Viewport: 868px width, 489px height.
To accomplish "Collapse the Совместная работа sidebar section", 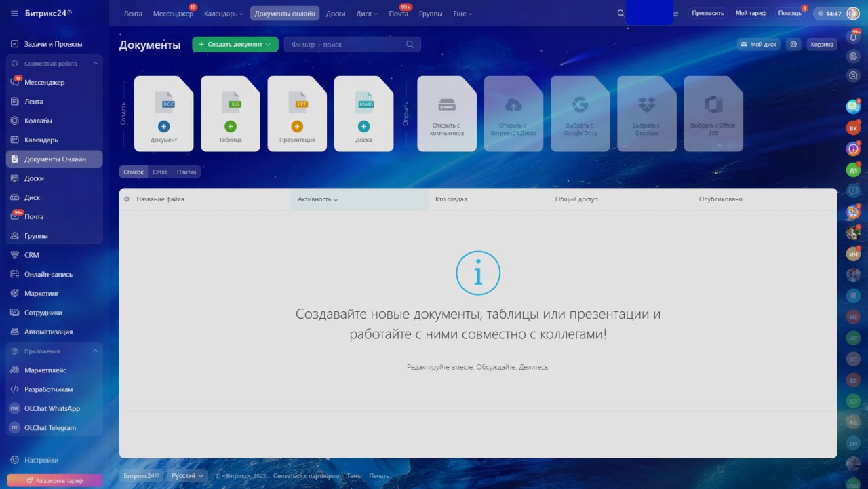I will 95,64.
